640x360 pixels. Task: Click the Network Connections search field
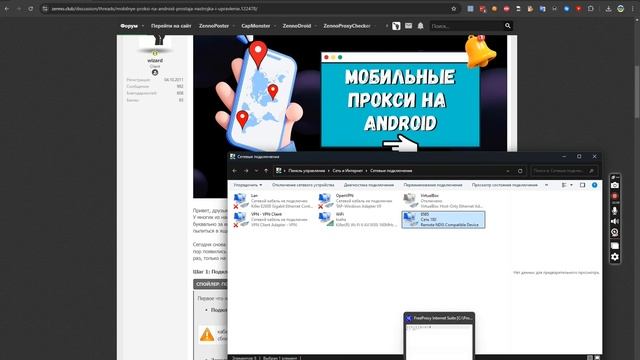point(564,171)
